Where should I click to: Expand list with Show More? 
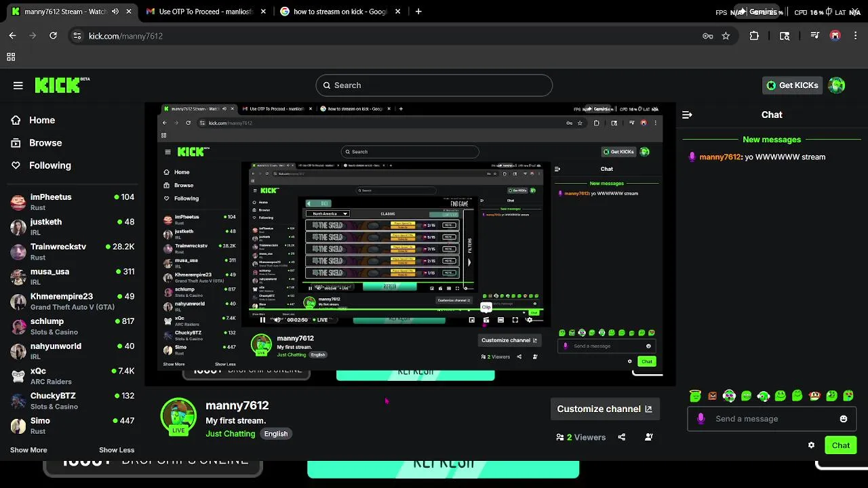point(28,450)
